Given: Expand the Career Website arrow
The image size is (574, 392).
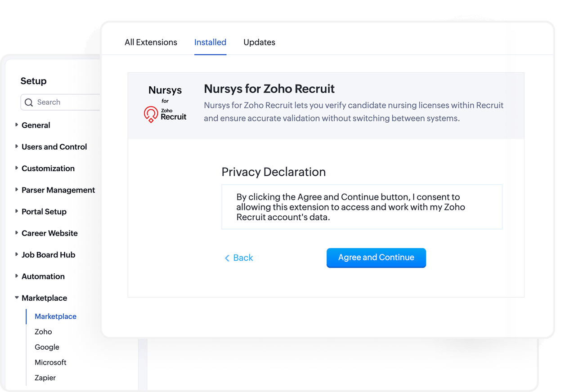Looking at the screenshot, I should click(17, 233).
